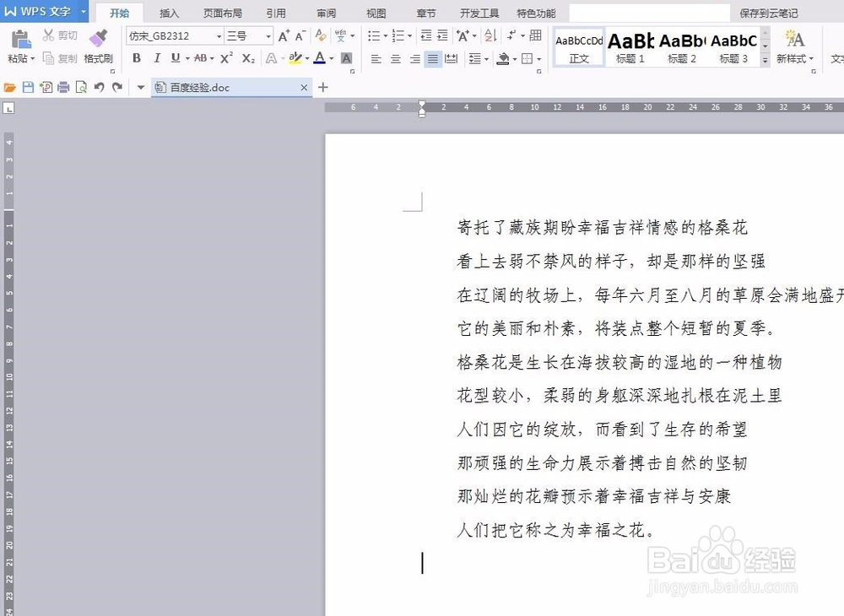Image resolution: width=844 pixels, height=616 pixels.
Task: Clear formatting with the eraser icon
Action: point(321,36)
